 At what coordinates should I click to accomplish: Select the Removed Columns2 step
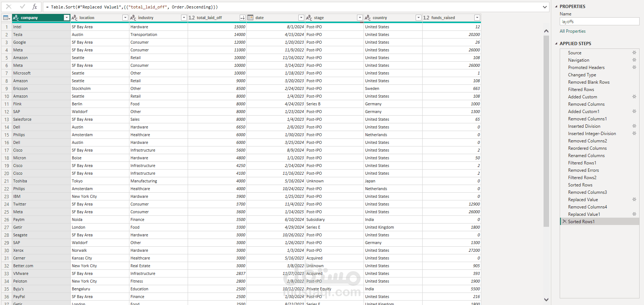pos(587,141)
